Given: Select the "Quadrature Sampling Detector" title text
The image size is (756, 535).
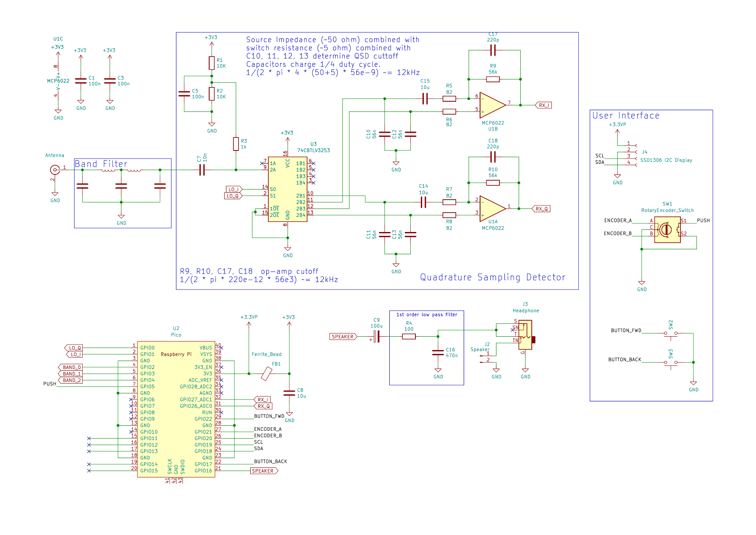Looking at the screenshot, I should click(492, 277).
